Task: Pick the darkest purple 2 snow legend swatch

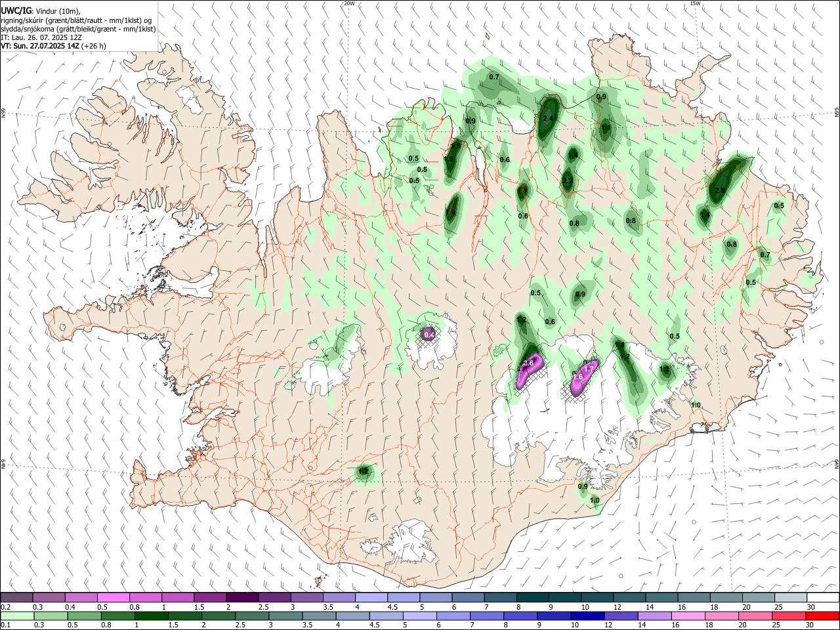Action: pyautogui.click(x=242, y=598)
